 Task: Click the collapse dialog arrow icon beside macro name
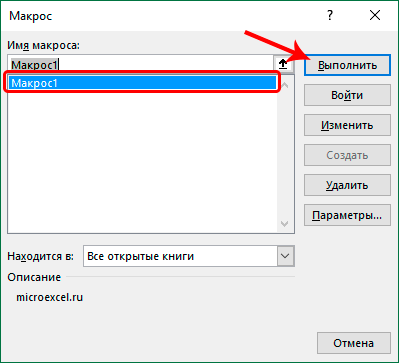coord(283,64)
